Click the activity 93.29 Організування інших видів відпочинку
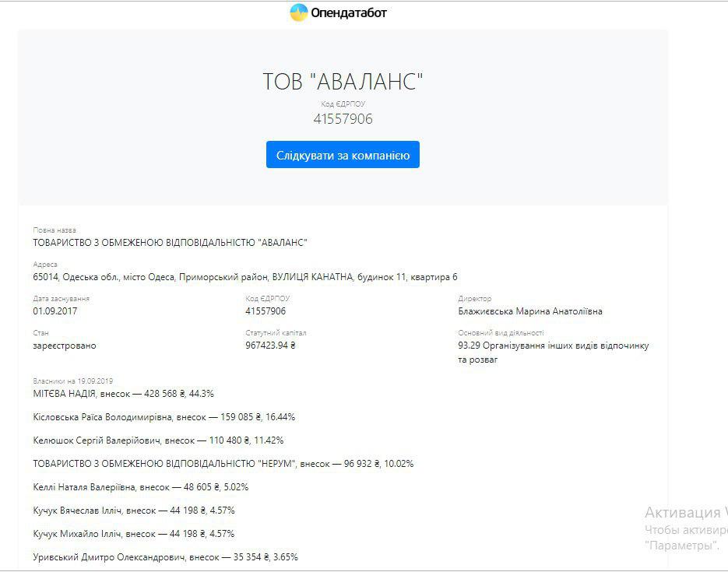 [554, 352]
